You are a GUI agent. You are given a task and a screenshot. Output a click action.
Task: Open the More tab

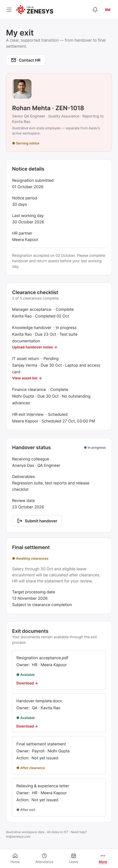pyautogui.click(x=103, y=858)
